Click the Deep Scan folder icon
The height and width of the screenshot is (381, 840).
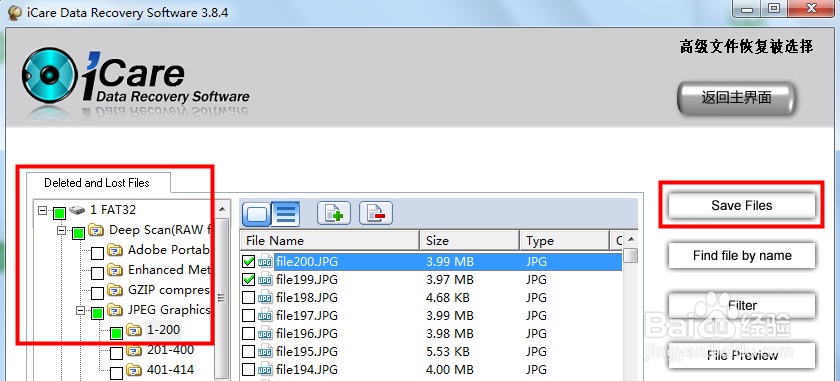97,230
